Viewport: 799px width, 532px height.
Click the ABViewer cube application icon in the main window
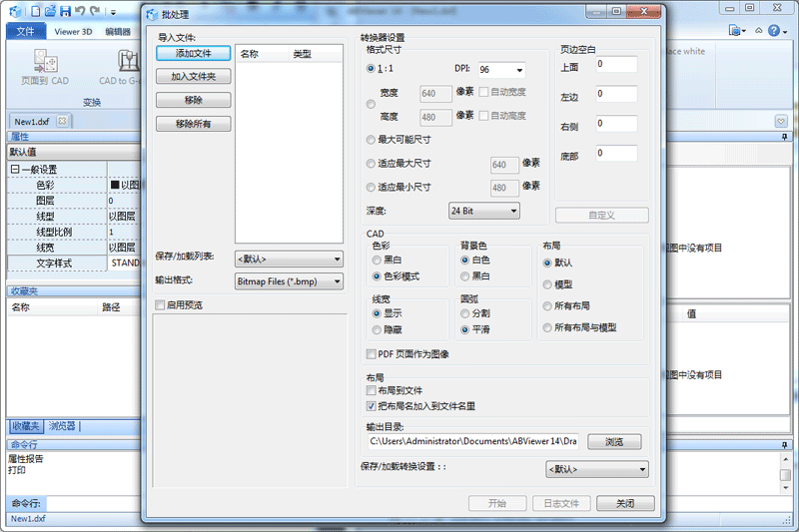16,11
